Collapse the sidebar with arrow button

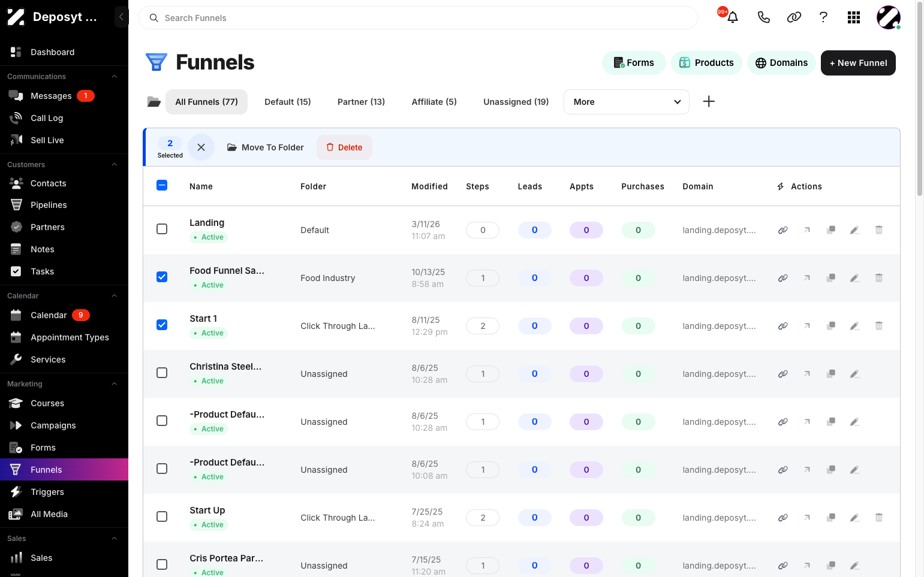(121, 17)
